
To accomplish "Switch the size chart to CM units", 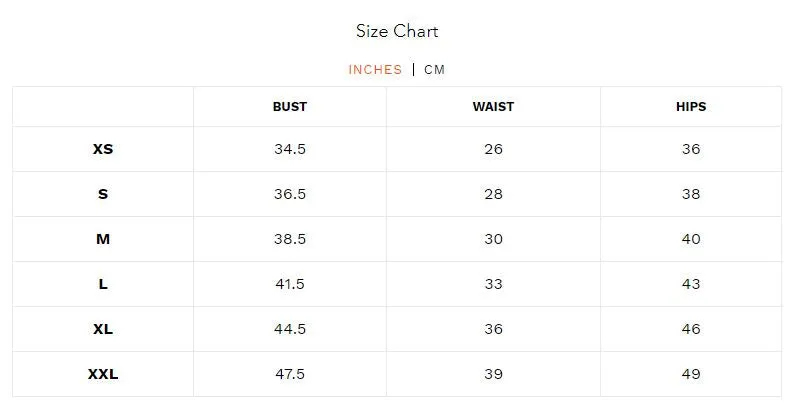I will tap(434, 70).
